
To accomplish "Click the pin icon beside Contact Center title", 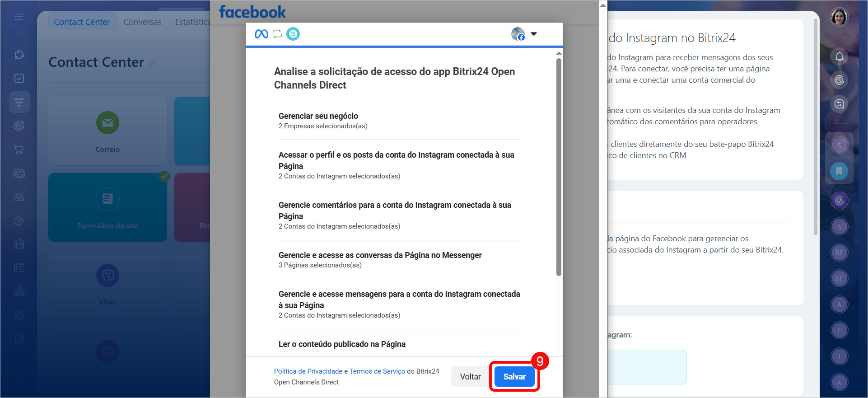I will (x=153, y=63).
